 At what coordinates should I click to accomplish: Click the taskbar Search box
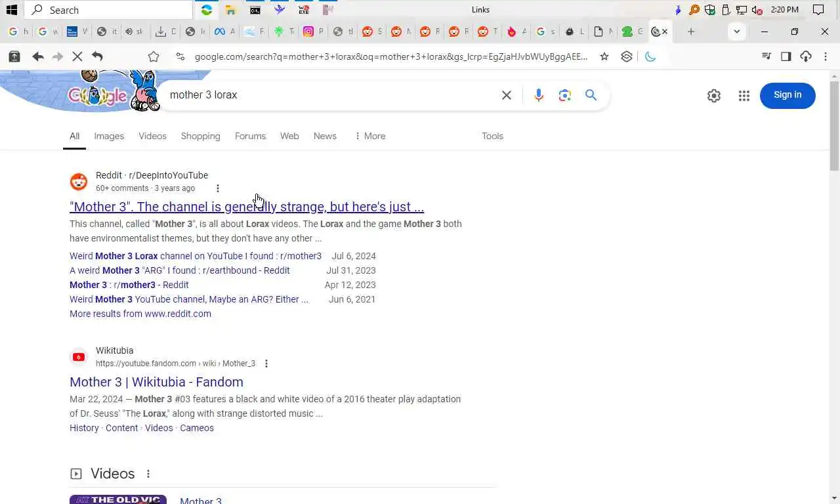(x=108, y=10)
